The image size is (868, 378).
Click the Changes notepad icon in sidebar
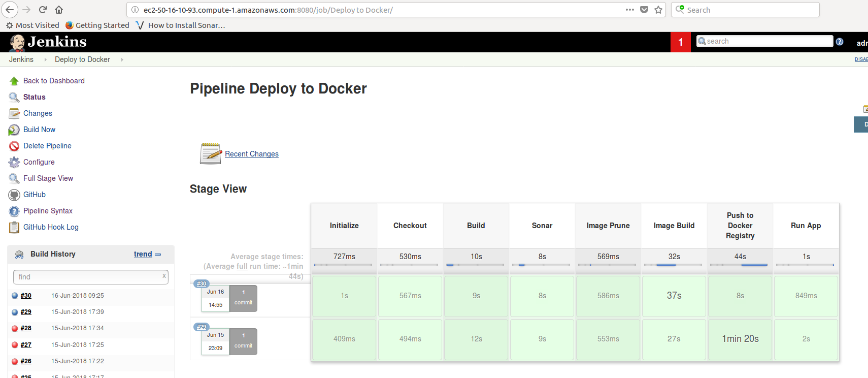14,113
